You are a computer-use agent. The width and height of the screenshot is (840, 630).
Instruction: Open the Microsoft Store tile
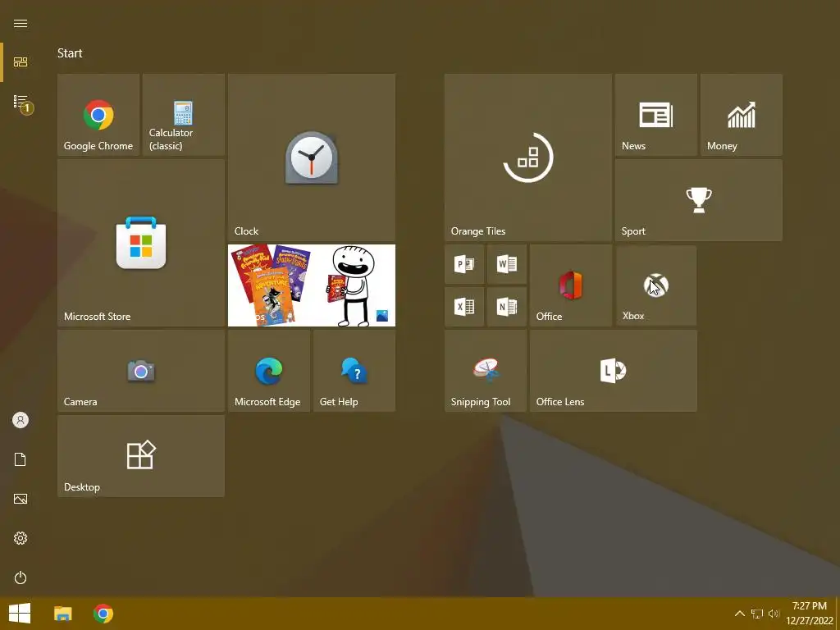[x=141, y=243]
